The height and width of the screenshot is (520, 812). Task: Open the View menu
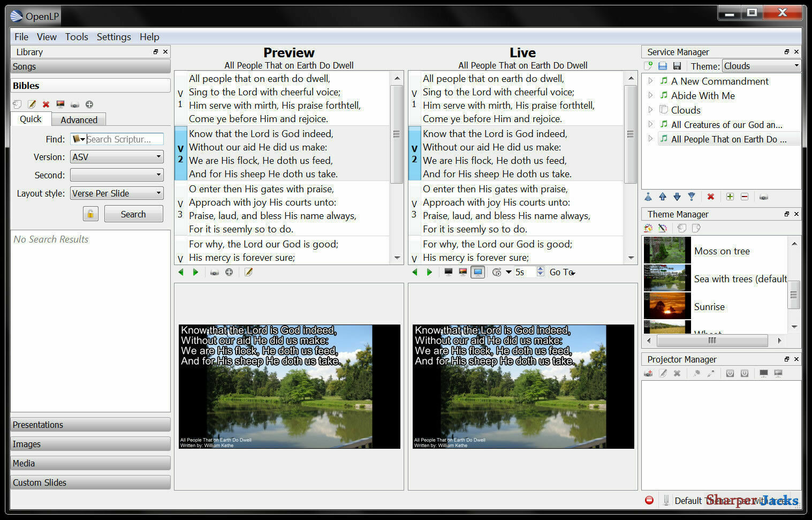[47, 37]
